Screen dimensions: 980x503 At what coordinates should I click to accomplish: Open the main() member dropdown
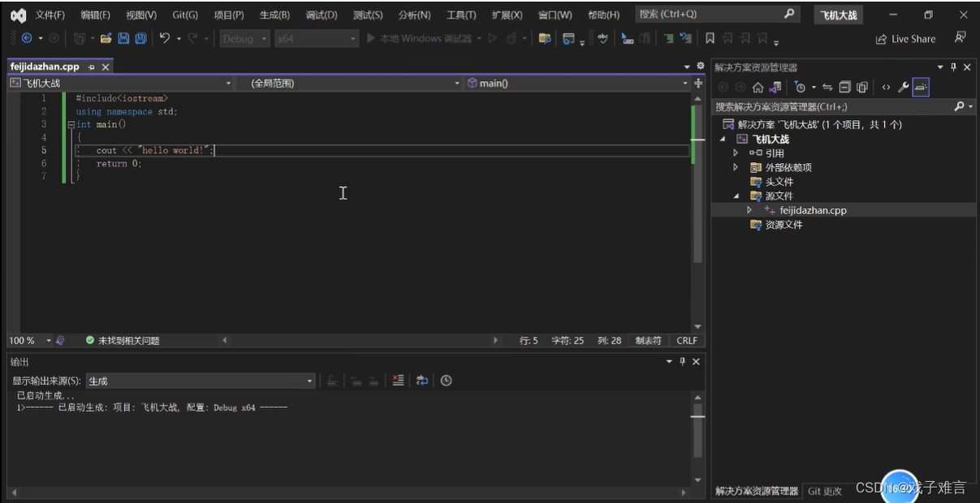coord(577,83)
